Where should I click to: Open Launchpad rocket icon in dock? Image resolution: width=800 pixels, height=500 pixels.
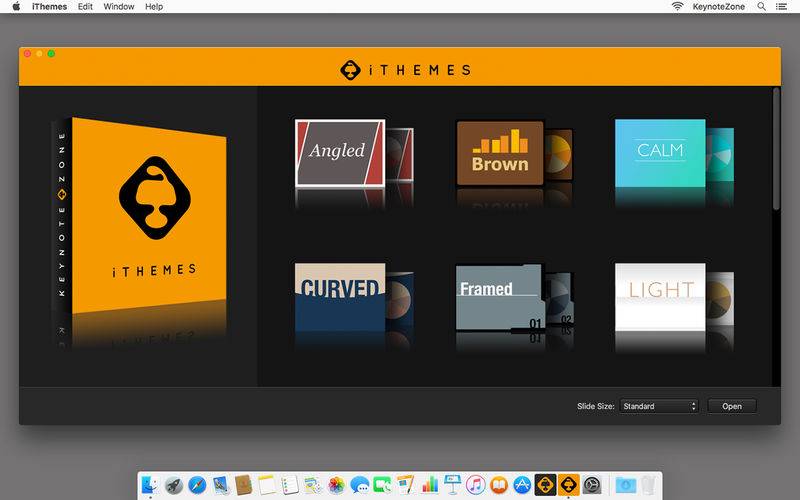point(173,485)
